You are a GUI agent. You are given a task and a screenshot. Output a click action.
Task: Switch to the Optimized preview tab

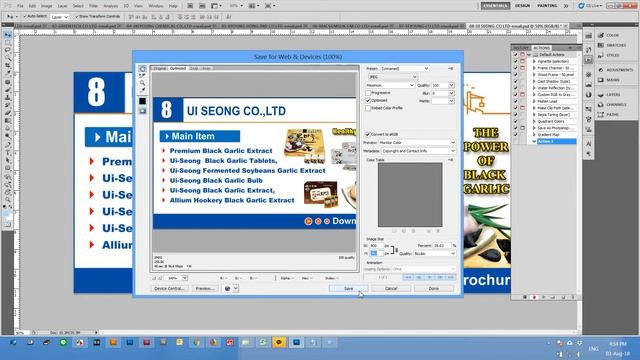click(x=178, y=69)
